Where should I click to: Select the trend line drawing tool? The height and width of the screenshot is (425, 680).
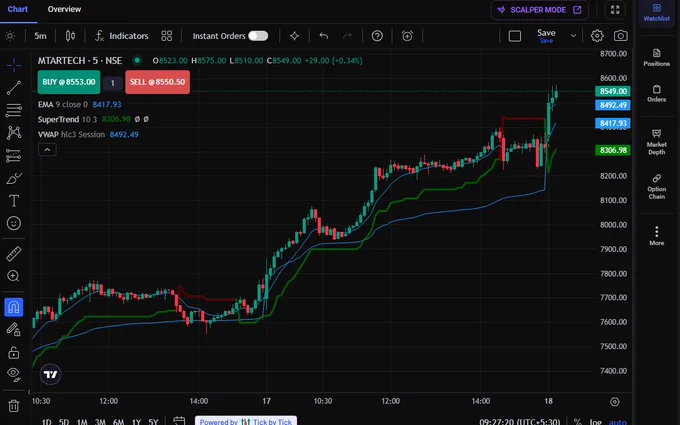click(x=14, y=88)
